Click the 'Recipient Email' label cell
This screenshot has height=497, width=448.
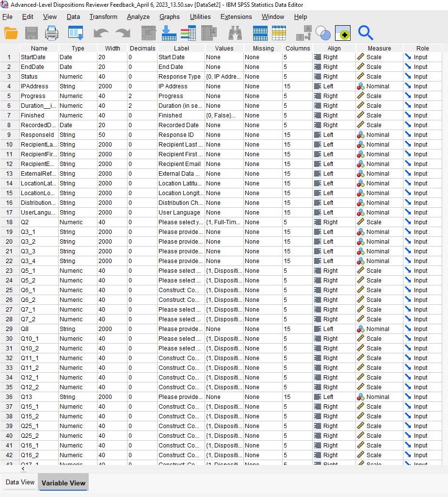[x=181, y=164]
